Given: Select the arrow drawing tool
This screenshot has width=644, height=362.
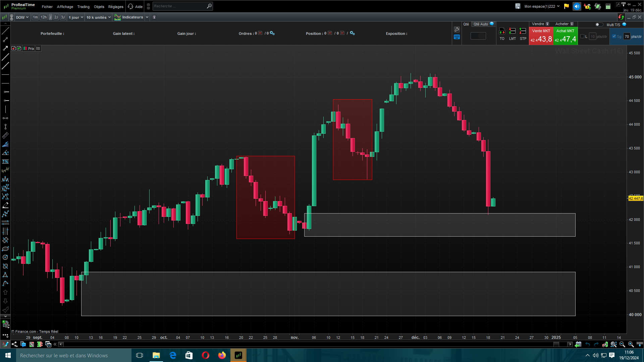Looking at the screenshot, I should tap(5, 48).
